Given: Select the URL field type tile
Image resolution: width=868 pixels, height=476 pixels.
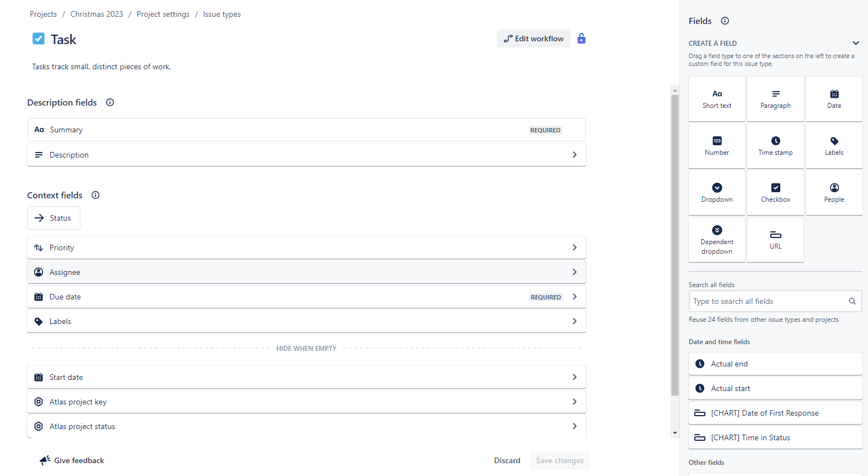Looking at the screenshot, I should [x=775, y=240].
